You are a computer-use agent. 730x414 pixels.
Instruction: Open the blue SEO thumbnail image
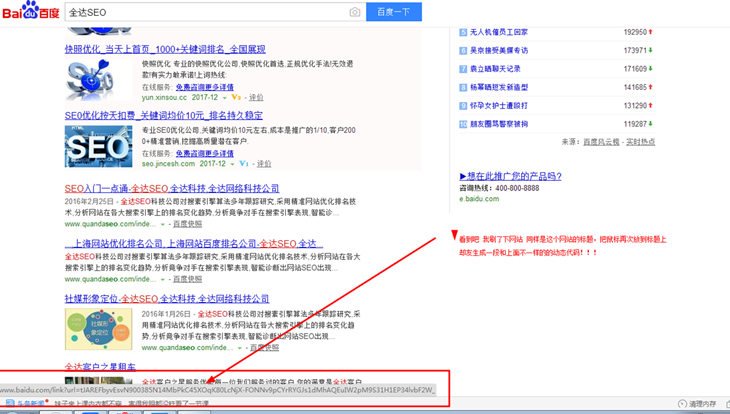[x=98, y=146]
